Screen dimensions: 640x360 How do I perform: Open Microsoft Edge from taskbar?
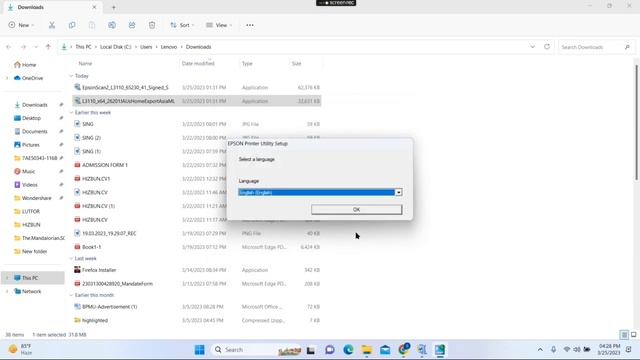click(x=348, y=350)
